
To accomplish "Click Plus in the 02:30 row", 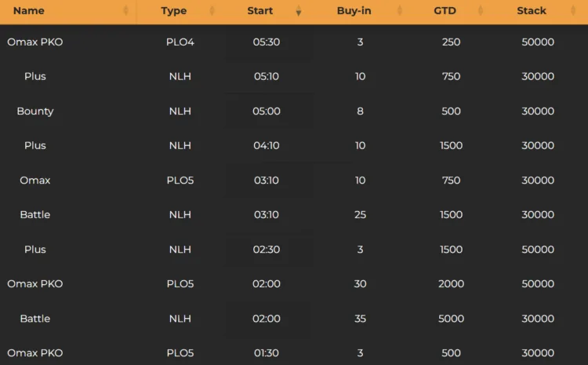I will 34,250.
